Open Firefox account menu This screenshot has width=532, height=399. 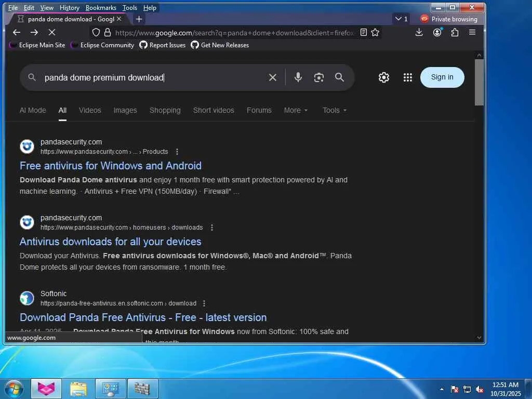[x=437, y=32]
